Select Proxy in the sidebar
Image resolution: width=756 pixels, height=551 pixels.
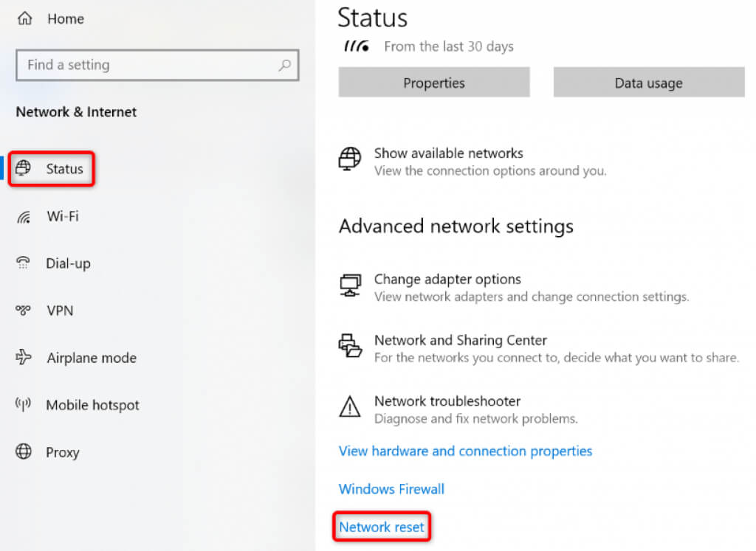[x=62, y=452]
